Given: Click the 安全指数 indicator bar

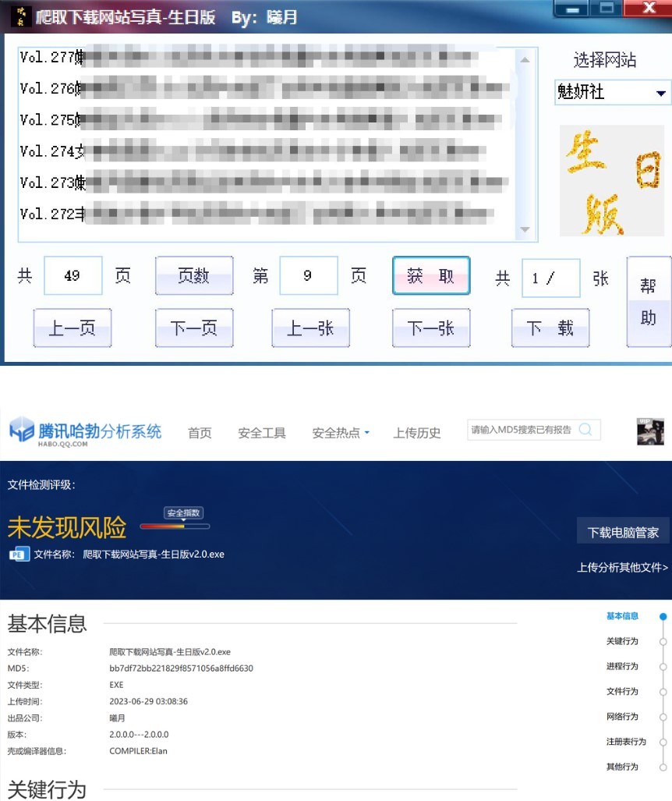Looking at the screenshot, I should [x=175, y=526].
